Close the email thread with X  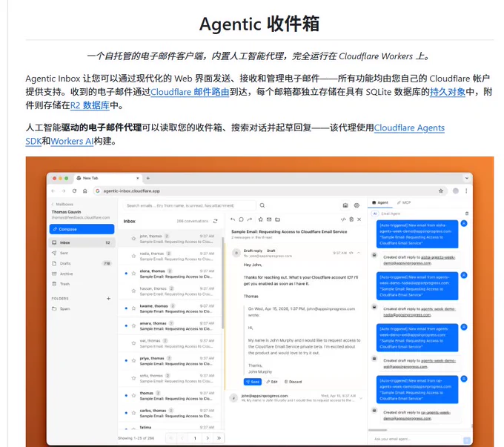coord(359,219)
